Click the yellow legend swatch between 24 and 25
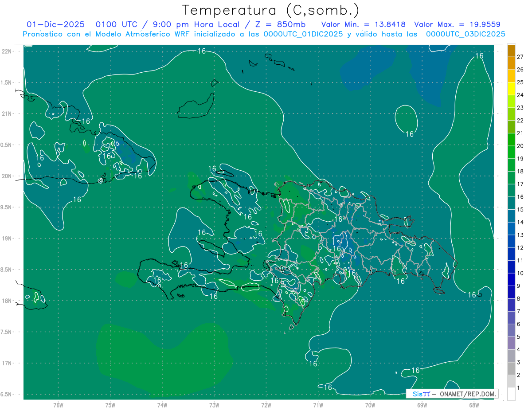Image resolution: width=532 pixels, height=411 pixels. 511,88
